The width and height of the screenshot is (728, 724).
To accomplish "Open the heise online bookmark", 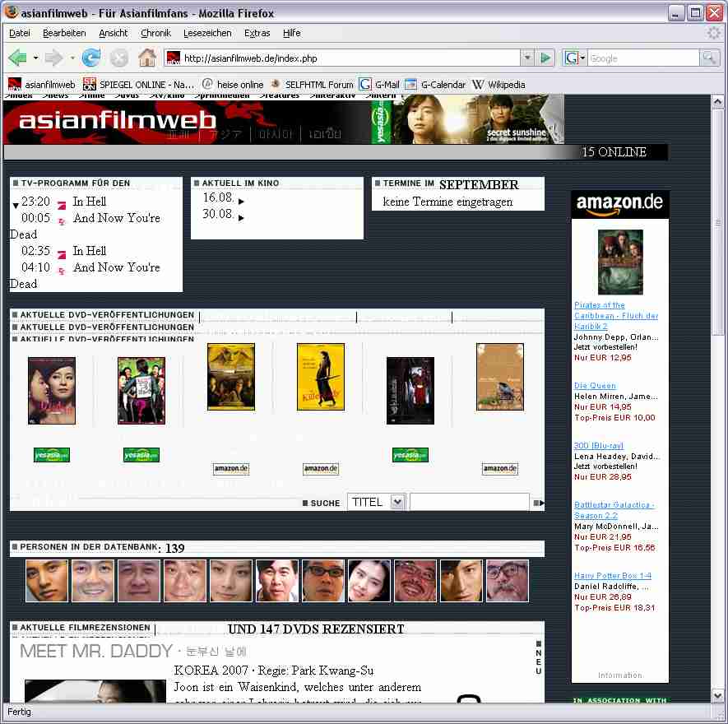I will click(x=233, y=84).
